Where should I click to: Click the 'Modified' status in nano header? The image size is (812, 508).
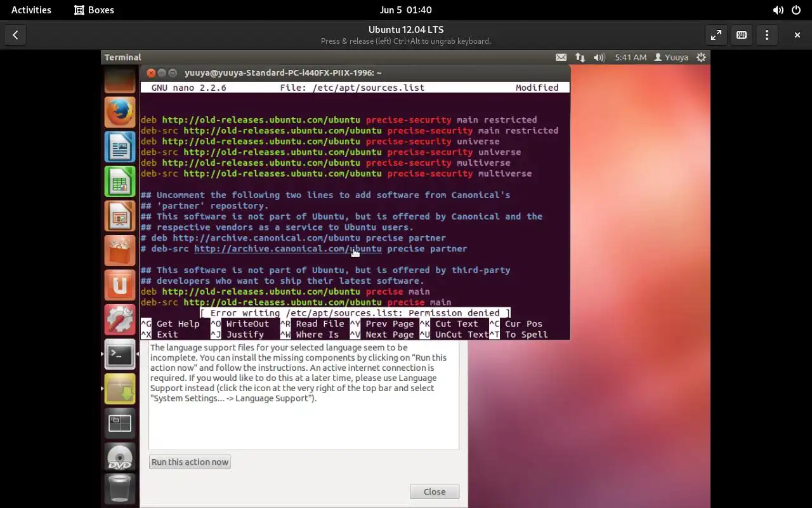pos(537,88)
